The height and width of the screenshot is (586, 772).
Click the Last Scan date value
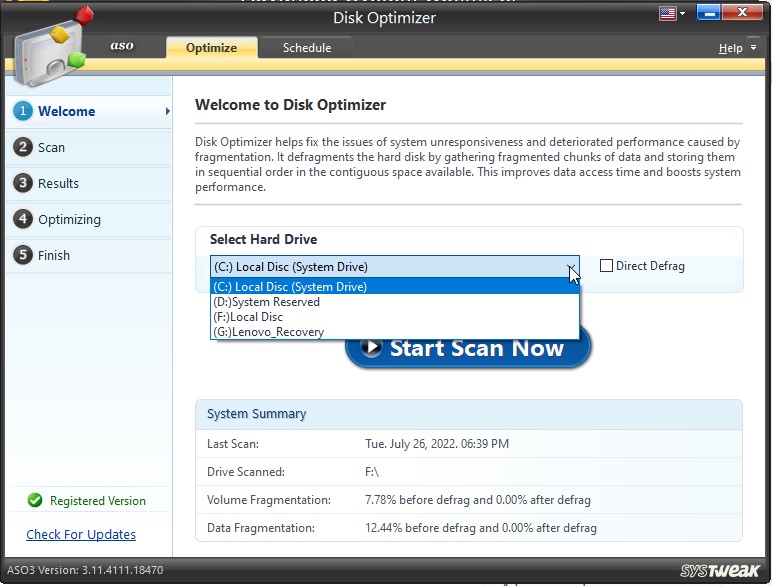pos(437,444)
